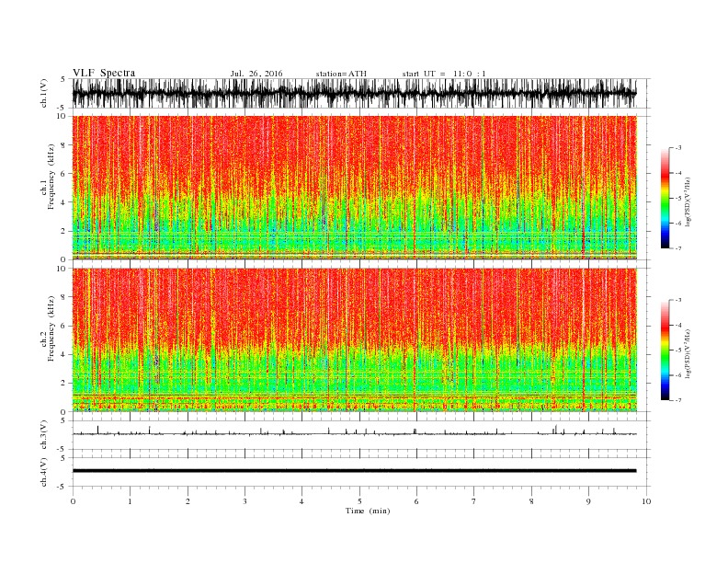Click the time axis tick label "6"
This screenshot has height=563, width=728.
tap(416, 501)
